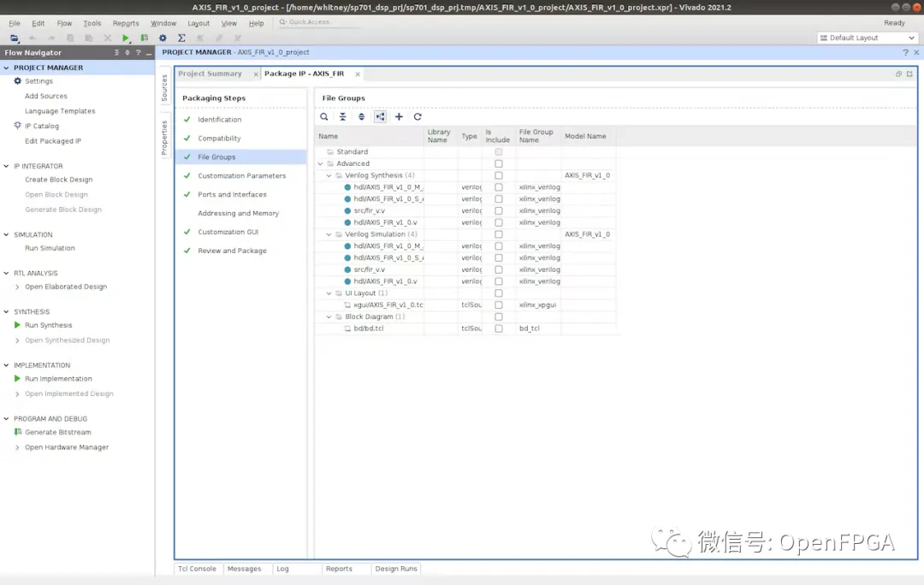The width and height of the screenshot is (924, 585).
Task: Collapse all in Flow Navigator header
Action: (x=116, y=52)
